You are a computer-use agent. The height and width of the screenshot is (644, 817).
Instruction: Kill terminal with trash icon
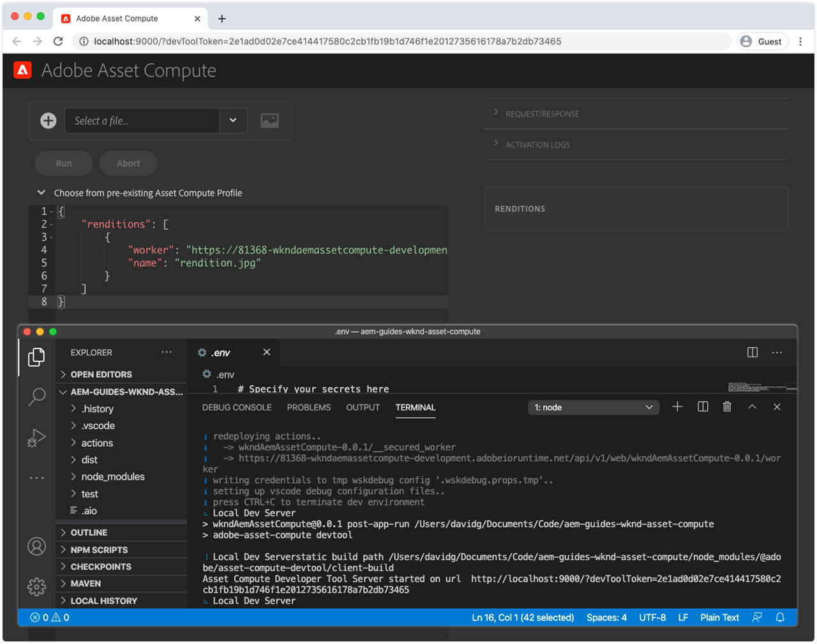pyautogui.click(x=727, y=407)
